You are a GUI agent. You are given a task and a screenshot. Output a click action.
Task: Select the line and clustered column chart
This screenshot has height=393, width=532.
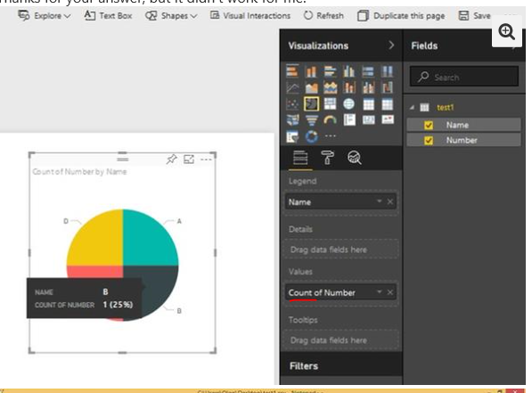368,87
